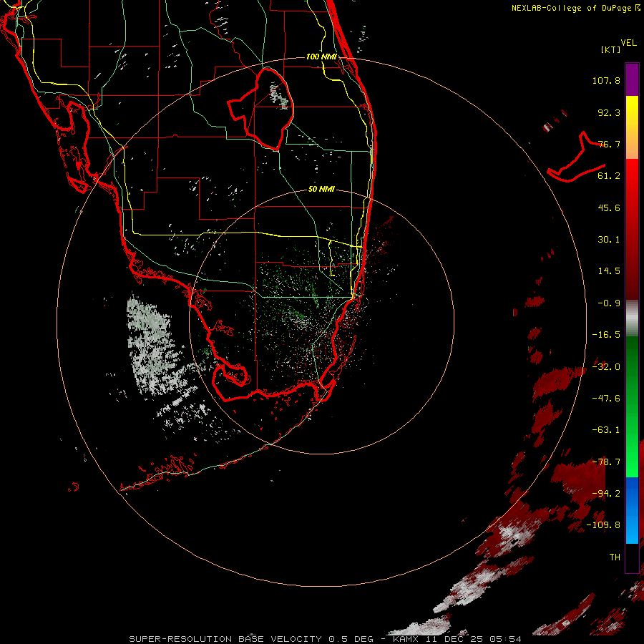Viewport: 644px width, 644px height.
Task: Select the 107.8 legend value
Action: pyautogui.click(x=606, y=80)
